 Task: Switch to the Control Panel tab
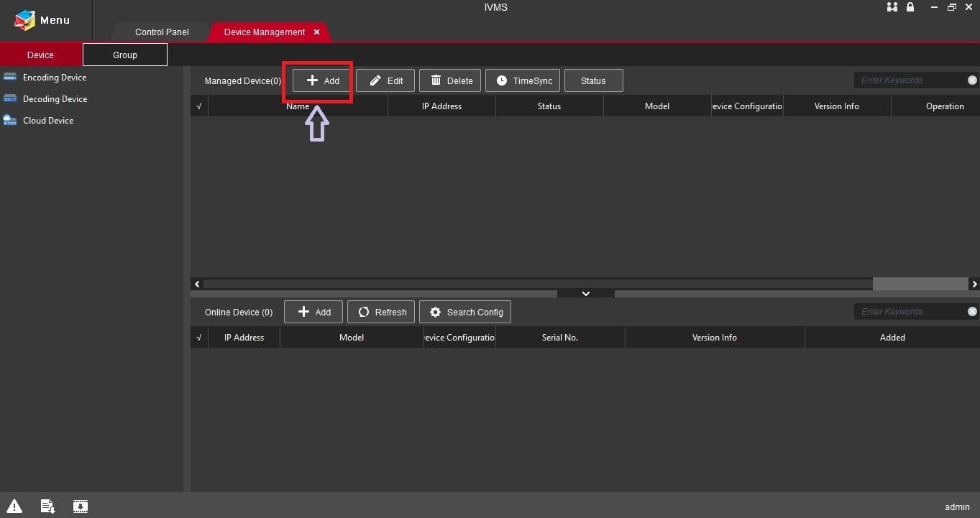161,32
